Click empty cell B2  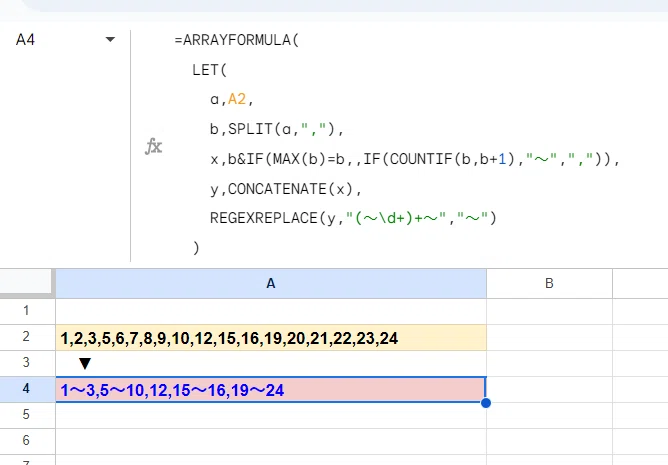[549, 338]
